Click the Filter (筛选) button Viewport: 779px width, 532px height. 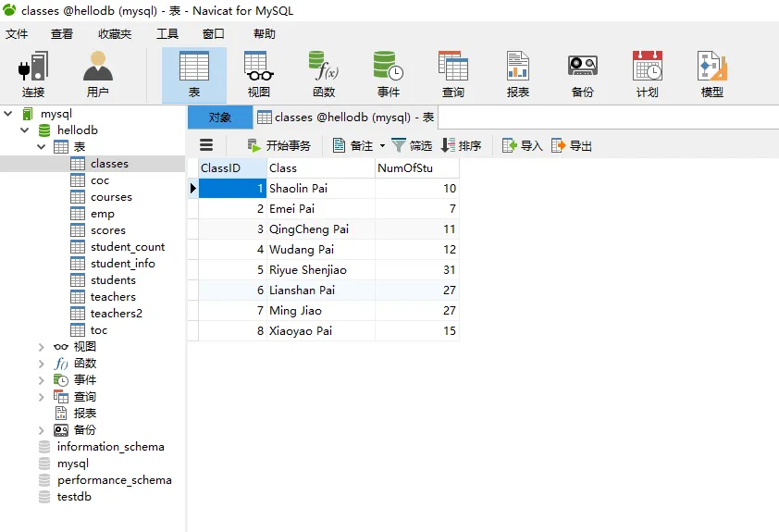click(412, 145)
